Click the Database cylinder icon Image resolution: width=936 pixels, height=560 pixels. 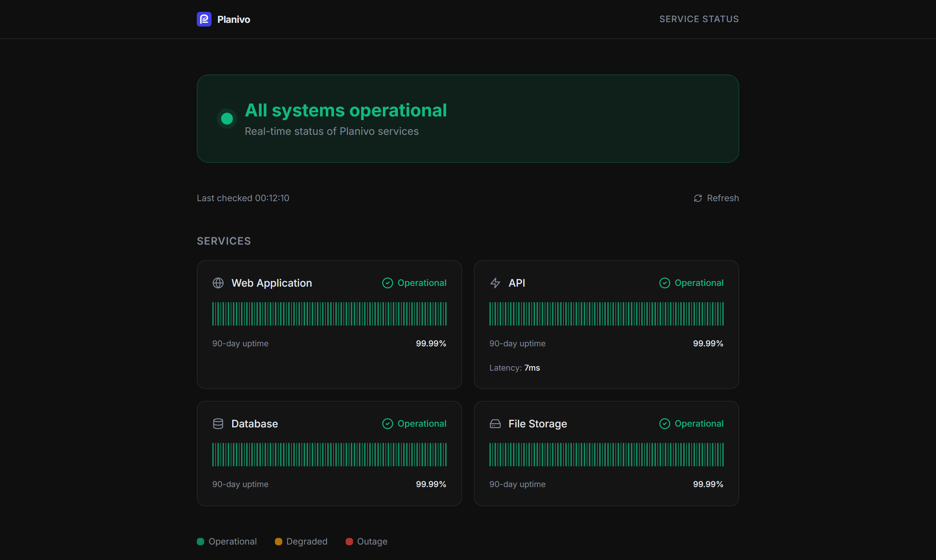coord(218,424)
